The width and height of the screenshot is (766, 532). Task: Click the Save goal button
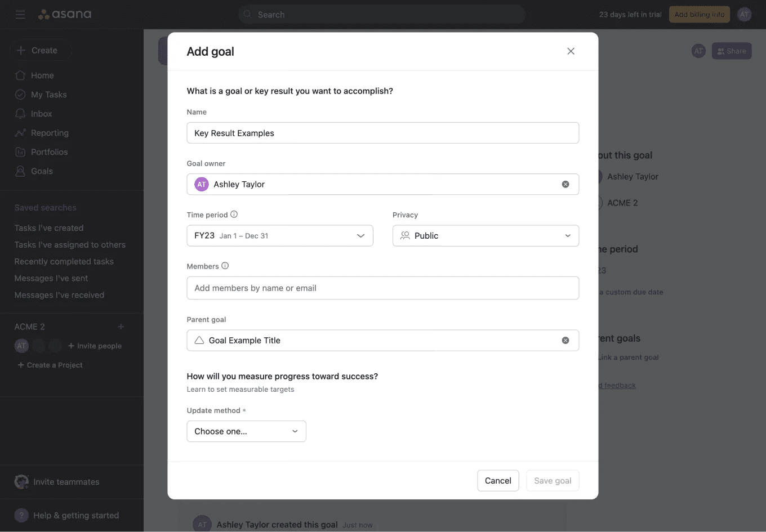[x=553, y=480]
